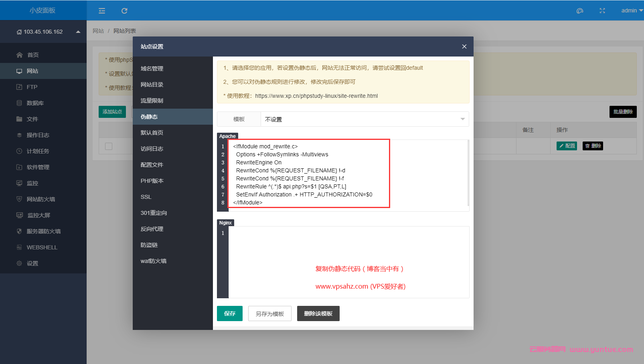
Task: Click the green 保存 button
Action: (229, 313)
